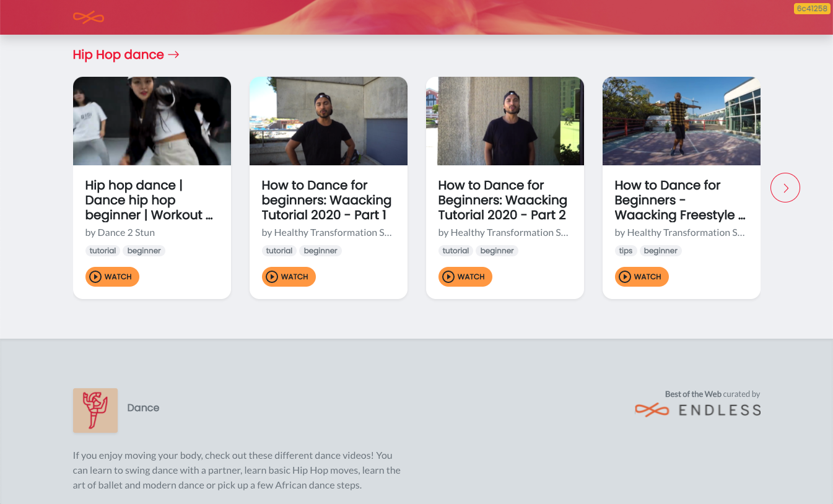This screenshot has width=833, height=504.
Task: Open the Hip hop dance workout thumbnail
Action: (152, 121)
